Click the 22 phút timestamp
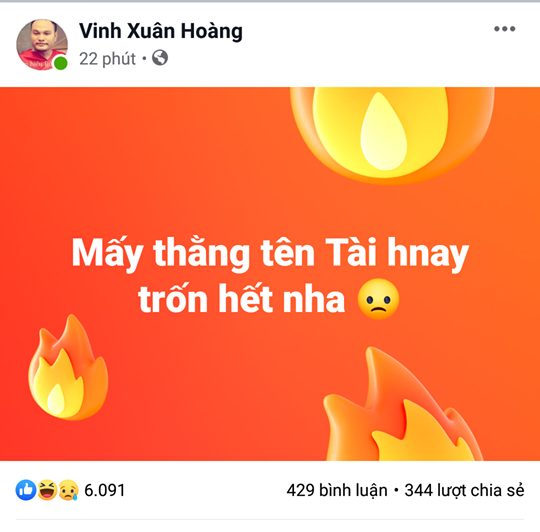540x532 pixels. pyautogui.click(x=107, y=59)
